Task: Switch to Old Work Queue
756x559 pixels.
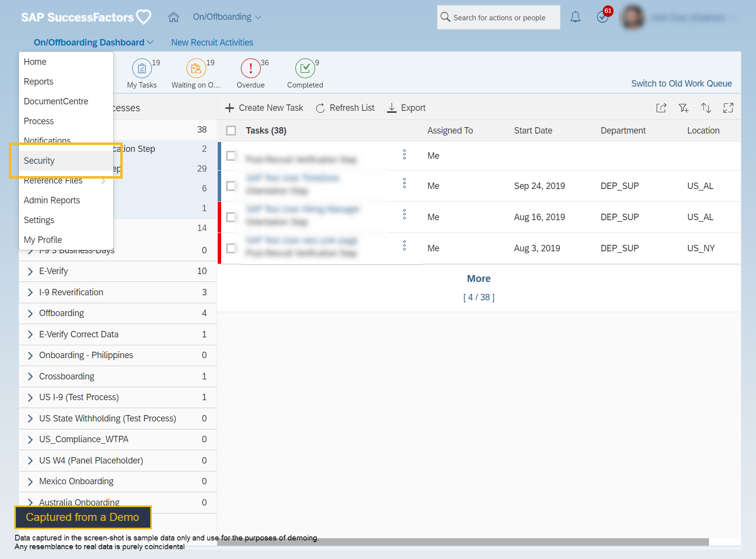Action: pyautogui.click(x=681, y=84)
